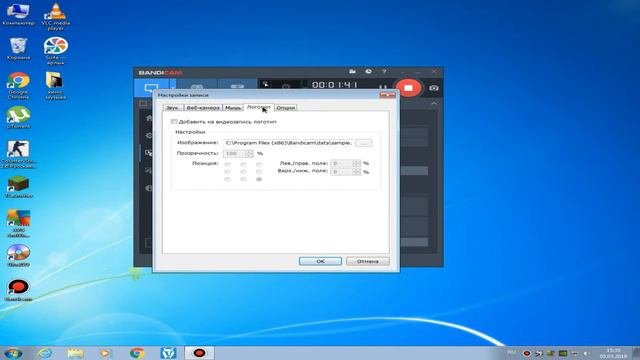Select Bandicam screen recording mode icon
The width and height of the screenshot is (640, 360).
click(x=151, y=88)
